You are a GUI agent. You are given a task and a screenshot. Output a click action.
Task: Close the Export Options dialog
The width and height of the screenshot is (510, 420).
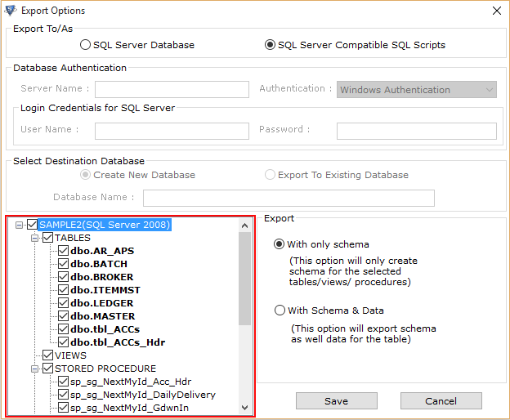pyautogui.click(x=497, y=11)
